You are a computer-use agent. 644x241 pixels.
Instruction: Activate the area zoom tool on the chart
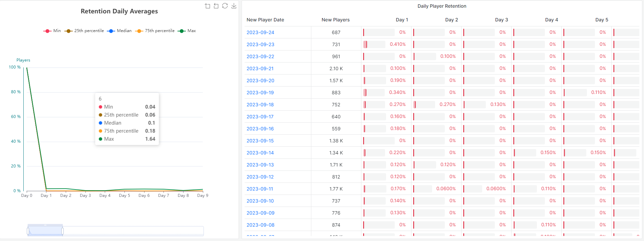[208, 6]
